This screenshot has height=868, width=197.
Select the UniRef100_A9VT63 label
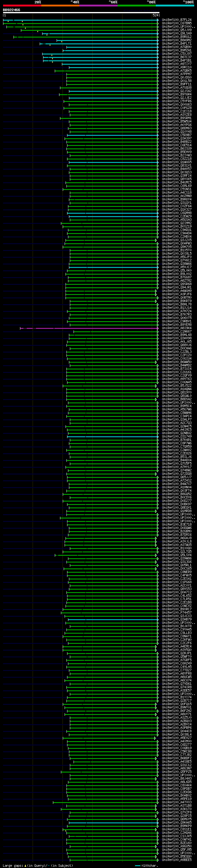176,379
